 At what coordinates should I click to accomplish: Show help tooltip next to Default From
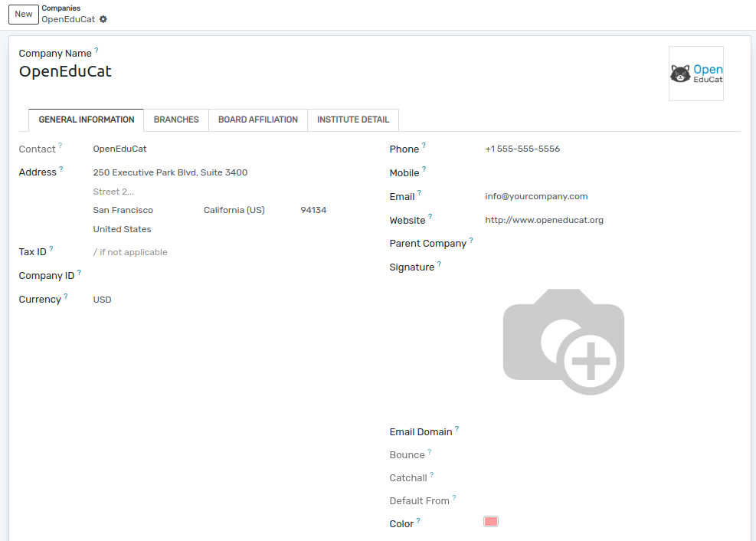(454, 497)
